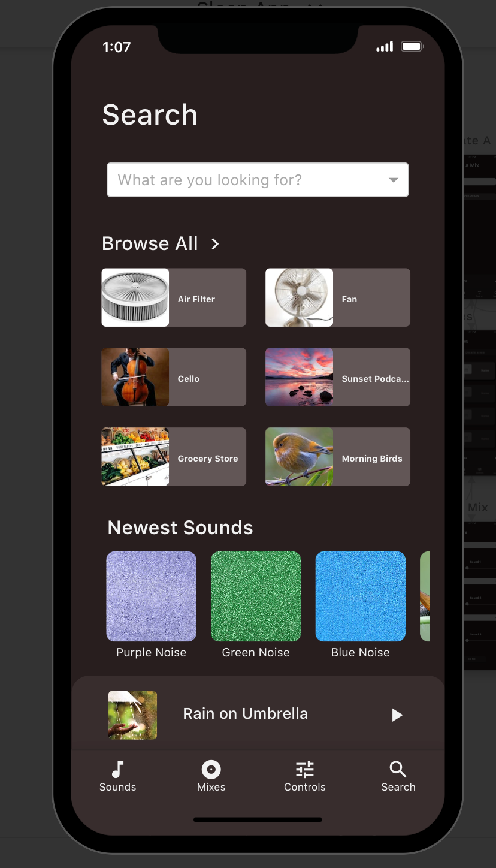This screenshot has width=496, height=868.
Task: Select the Fan sound card
Action: [x=338, y=297]
